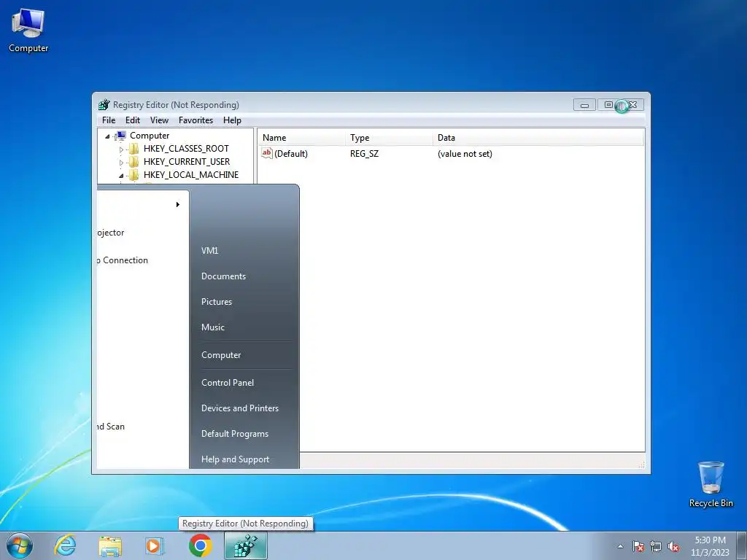747x560 pixels.
Task: Click the Registry Editor title bar icon
Action: point(104,105)
